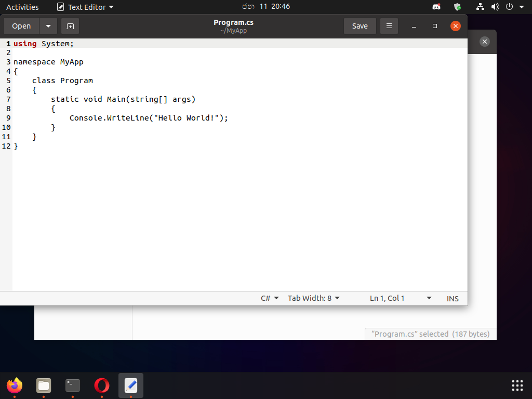532x399 pixels.
Task: Launch Firefox from the dock
Action: click(15, 385)
